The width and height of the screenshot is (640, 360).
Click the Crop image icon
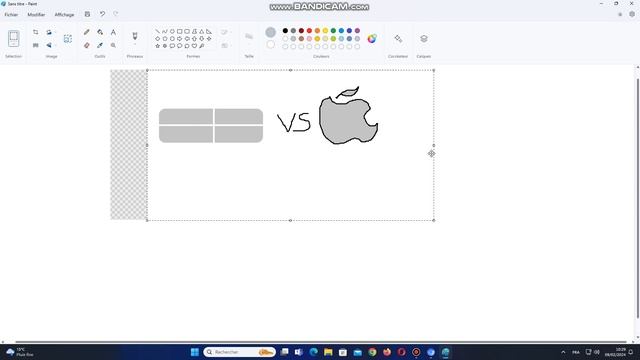click(36, 32)
